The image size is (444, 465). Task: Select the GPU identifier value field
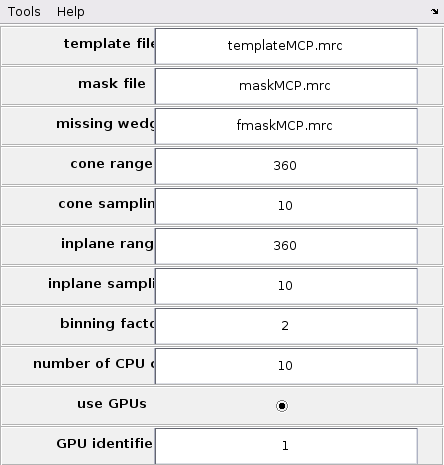(x=286, y=446)
